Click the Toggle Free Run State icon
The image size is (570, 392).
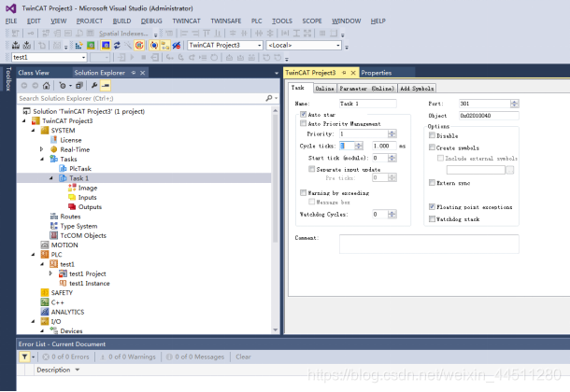pos(139,46)
